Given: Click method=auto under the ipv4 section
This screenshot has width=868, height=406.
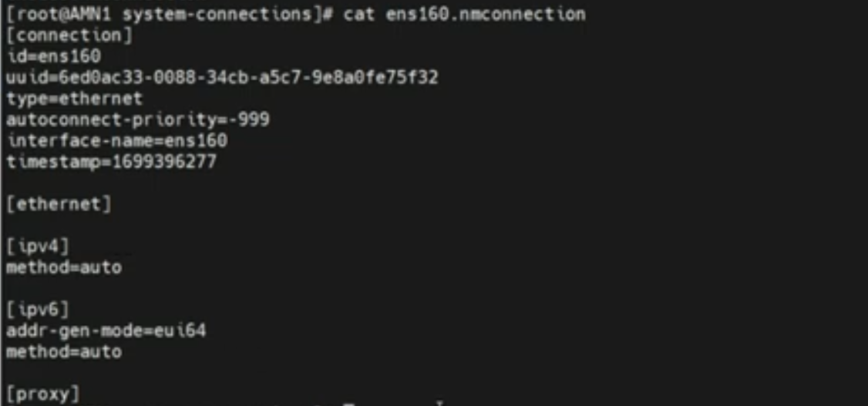Looking at the screenshot, I should 64,267.
